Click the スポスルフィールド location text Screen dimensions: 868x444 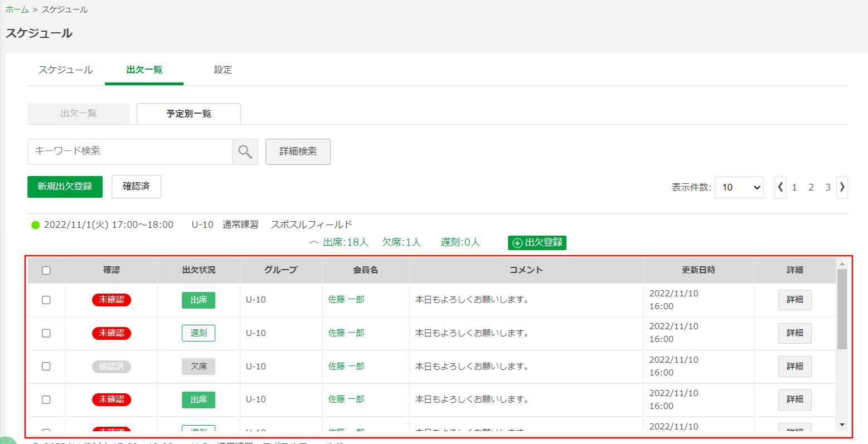[x=312, y=225]
